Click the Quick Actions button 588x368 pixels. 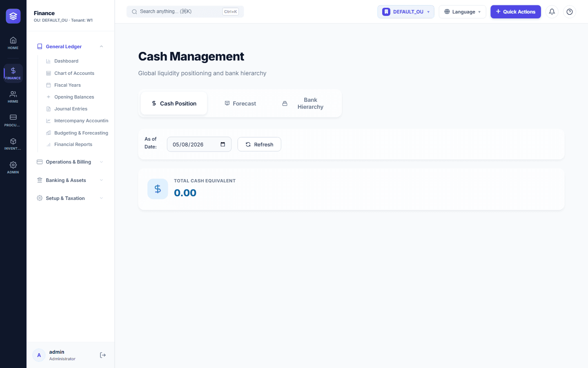click(x=515, y=12)
